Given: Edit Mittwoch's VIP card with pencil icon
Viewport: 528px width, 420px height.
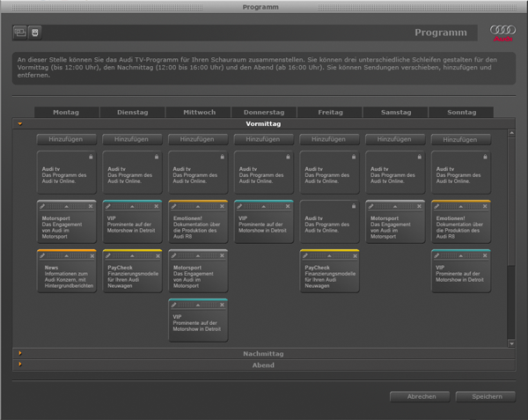Looking at the screenshot, I should coord(173,305).
